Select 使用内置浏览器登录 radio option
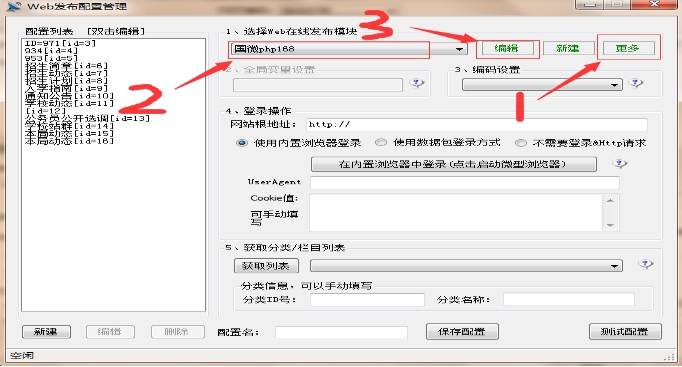The width and height of the screenshot is (682, 367). pyautogui.click(x=242, y=143)
